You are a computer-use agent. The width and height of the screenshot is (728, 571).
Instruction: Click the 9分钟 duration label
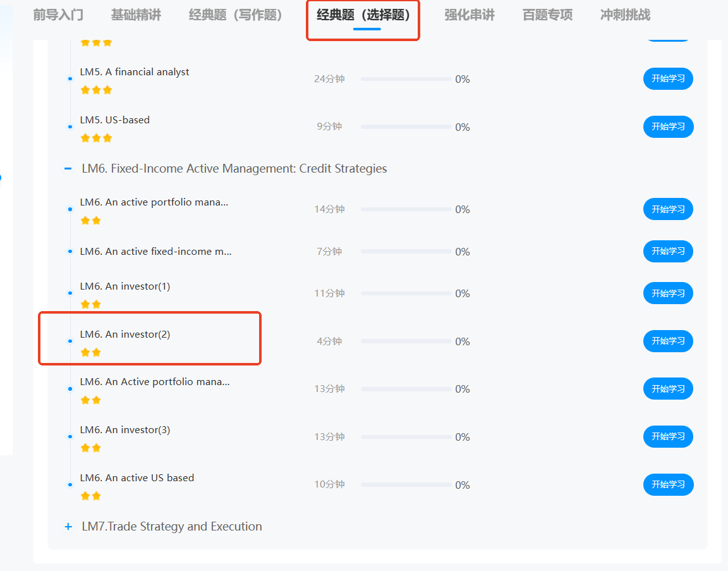click(x=329, y=126)
